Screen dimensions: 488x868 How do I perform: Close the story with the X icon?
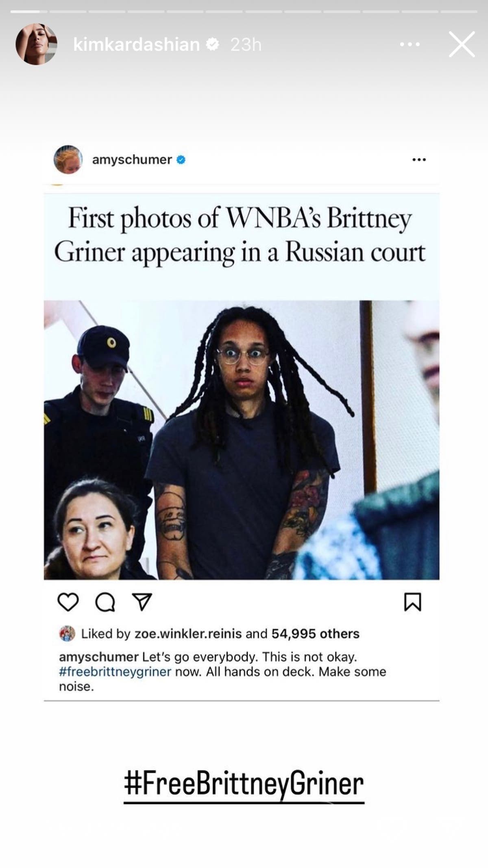462,44
